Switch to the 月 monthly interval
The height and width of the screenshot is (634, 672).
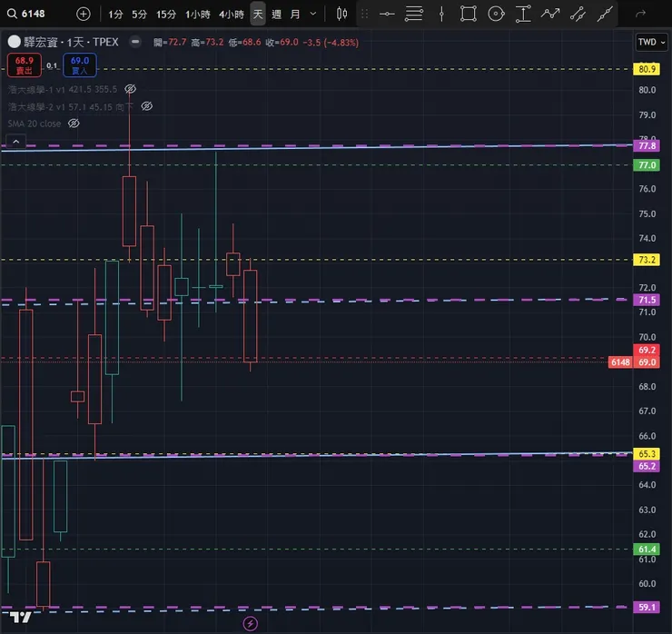tap(295, 15)
